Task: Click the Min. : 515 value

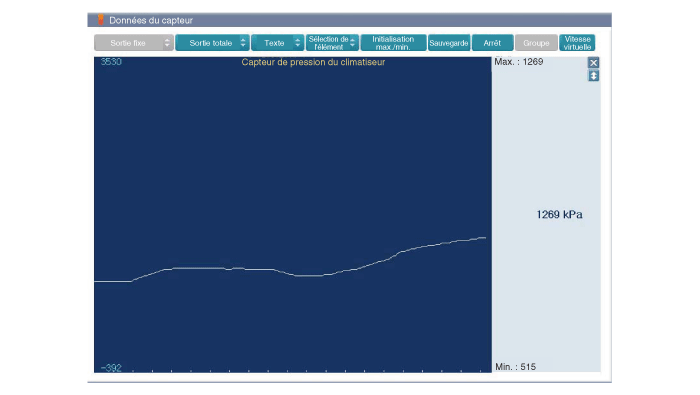Action: click(x=516, y=367)
